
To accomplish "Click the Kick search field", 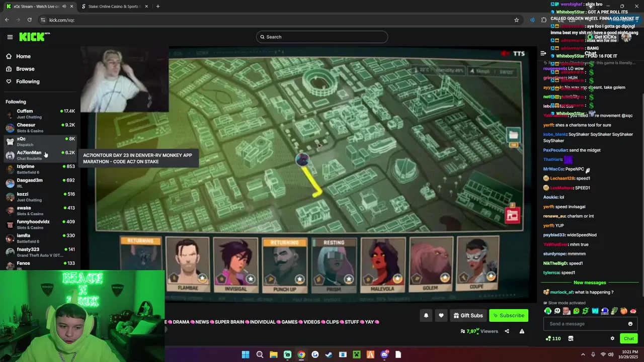I will click(x=322, y=37).
